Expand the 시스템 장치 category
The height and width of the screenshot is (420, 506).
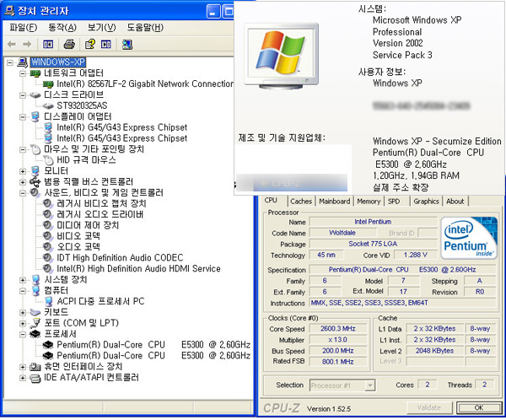[22, 280]
